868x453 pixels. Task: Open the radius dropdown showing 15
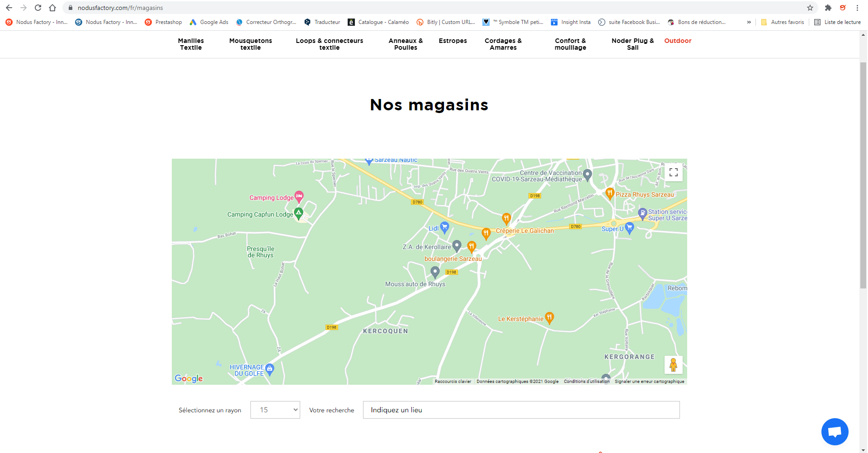point(275,410)
